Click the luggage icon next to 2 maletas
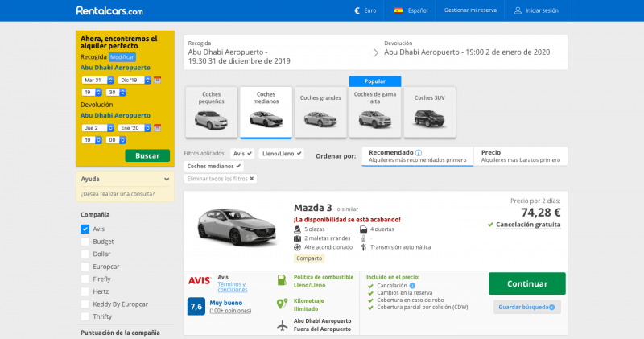The width and height of the screenshot is (644, 339). tap(297, 238)
